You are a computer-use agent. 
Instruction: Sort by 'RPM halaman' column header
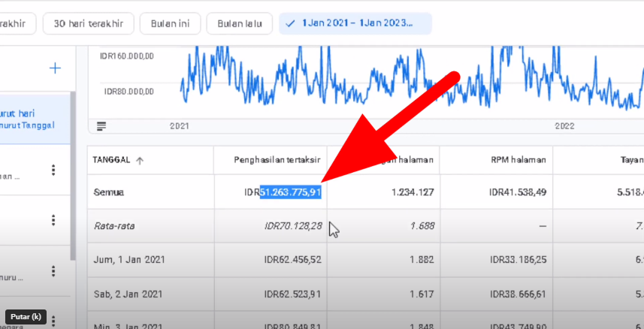click(x=518, y=160)
